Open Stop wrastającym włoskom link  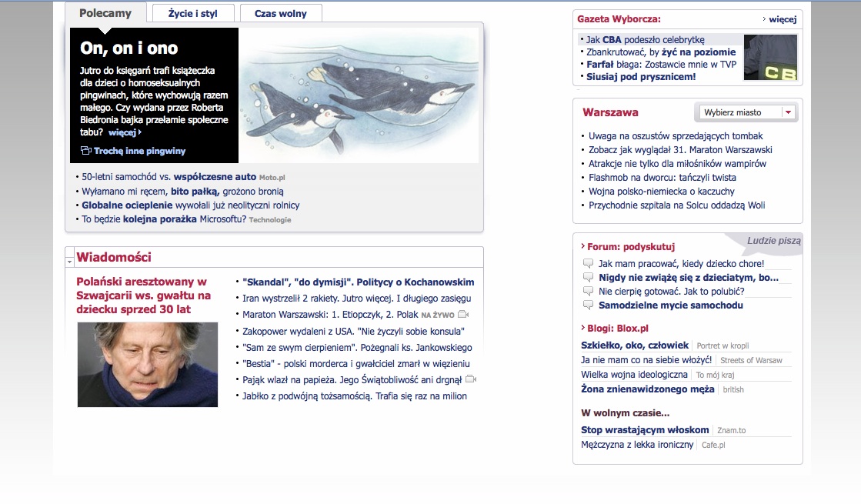[646, 430]
